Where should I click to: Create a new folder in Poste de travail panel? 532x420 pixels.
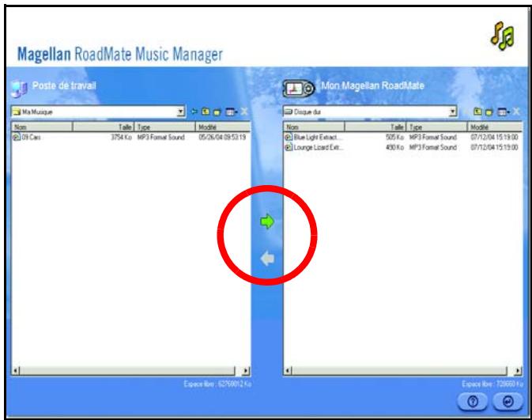pyautogui.click(x=217, y=112)
